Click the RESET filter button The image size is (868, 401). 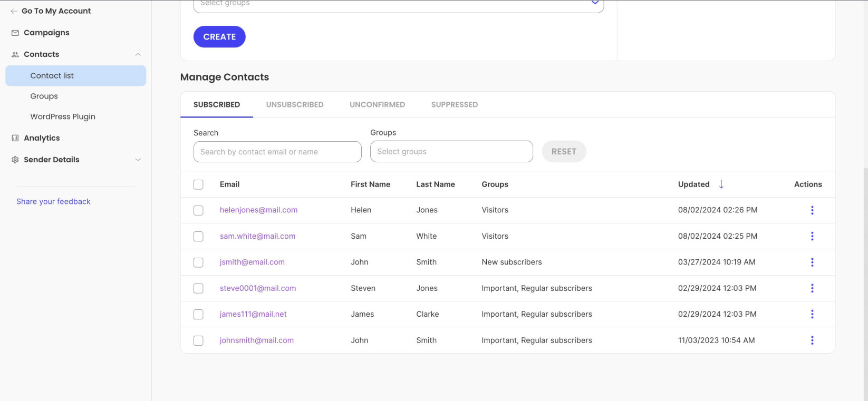tap(564, 152)
